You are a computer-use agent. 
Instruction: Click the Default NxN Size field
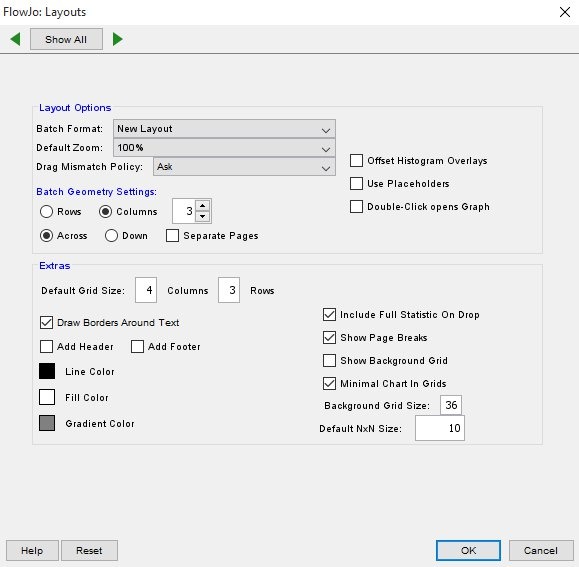pyautogui.click(x=440, y=428)
